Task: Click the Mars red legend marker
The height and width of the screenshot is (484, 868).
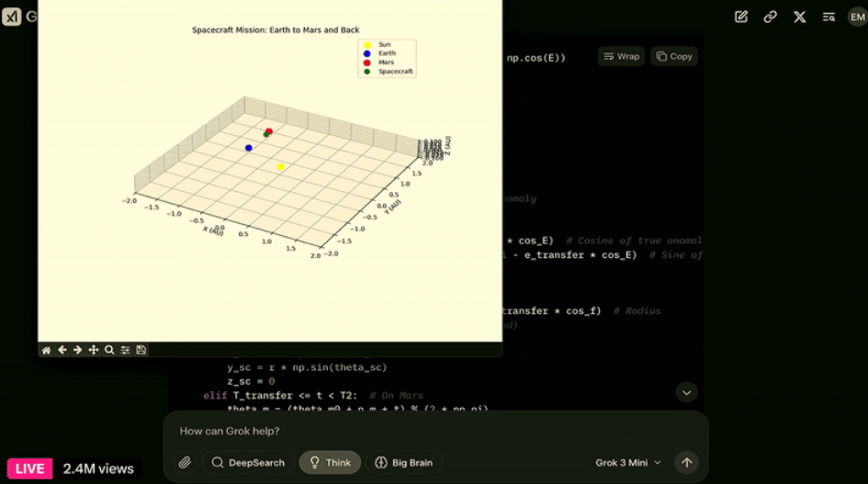Action: point(367,62)
